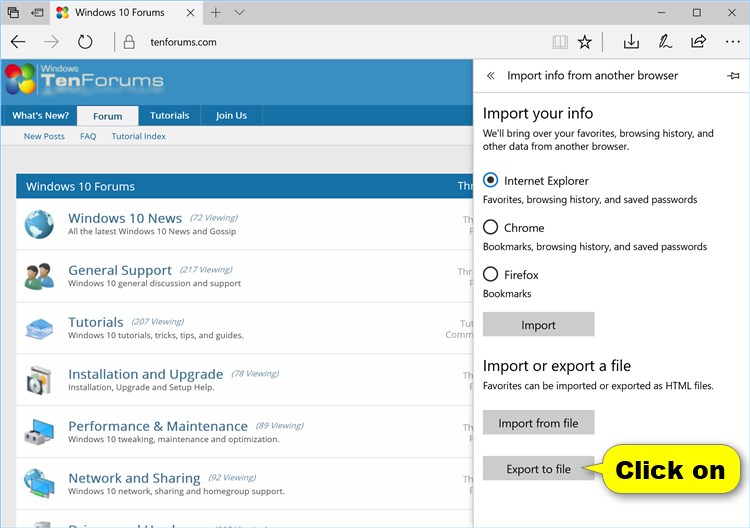Click "Favorites can be imported or exported" text
The image size is (750, 528).
598,385
